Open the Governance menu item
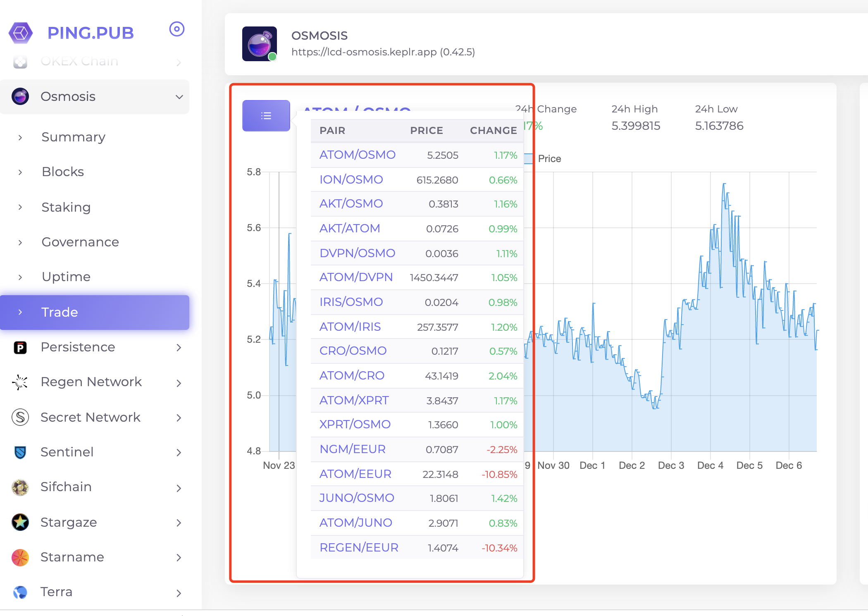868x616 pixels. pyautogui.click(x=80, y=242)
